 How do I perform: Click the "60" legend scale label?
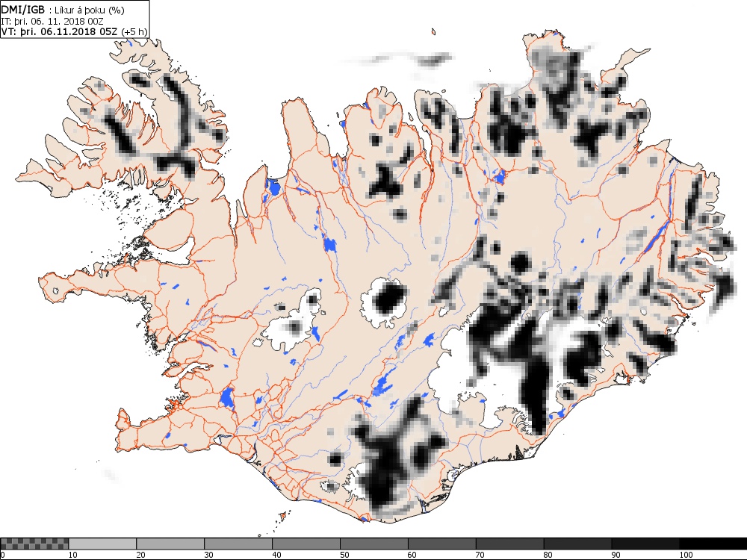(412, 555)
